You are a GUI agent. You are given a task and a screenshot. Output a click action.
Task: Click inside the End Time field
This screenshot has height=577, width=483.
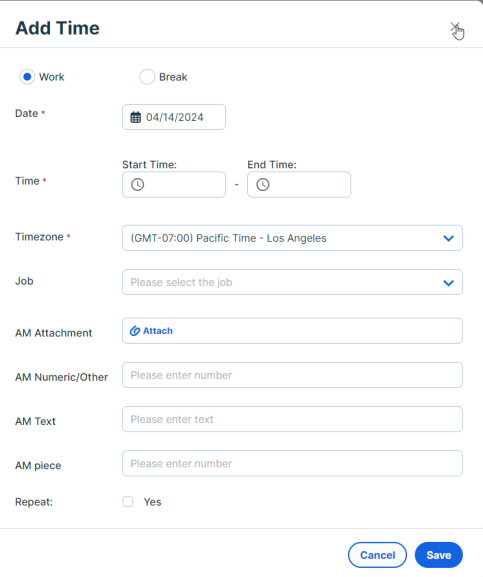point(299,184)
